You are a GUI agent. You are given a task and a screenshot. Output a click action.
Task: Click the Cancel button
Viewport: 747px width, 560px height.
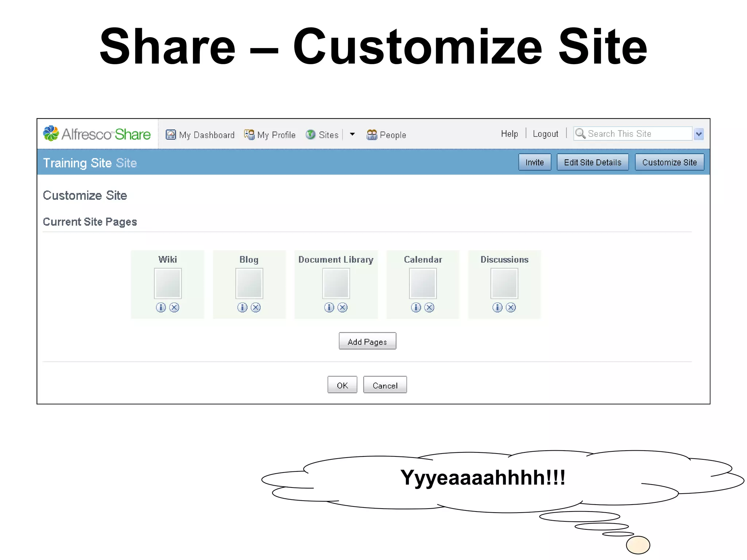[x=385, y=385]
